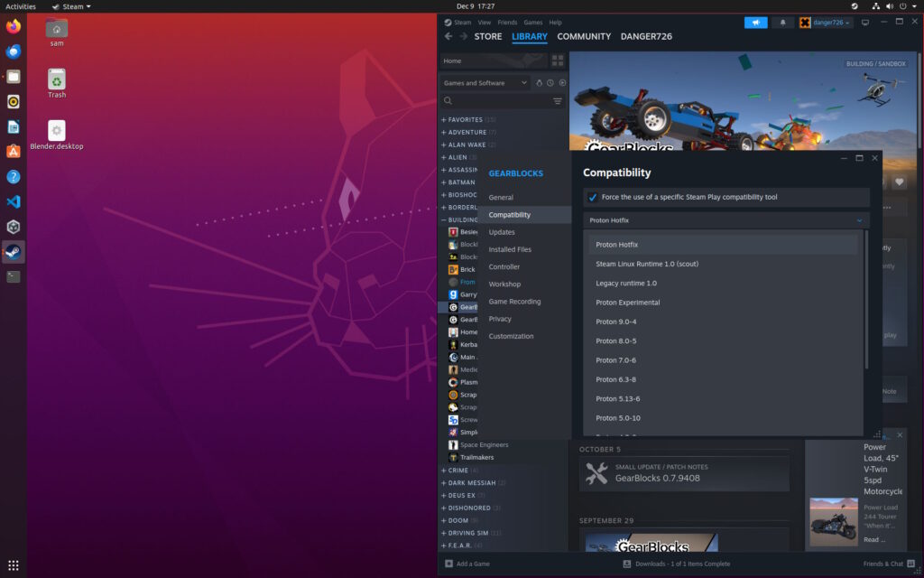Screen dimensions: 924x578
Task: Choose Proton 9.0-4 in the list
Action: click(x=615, y=322)
